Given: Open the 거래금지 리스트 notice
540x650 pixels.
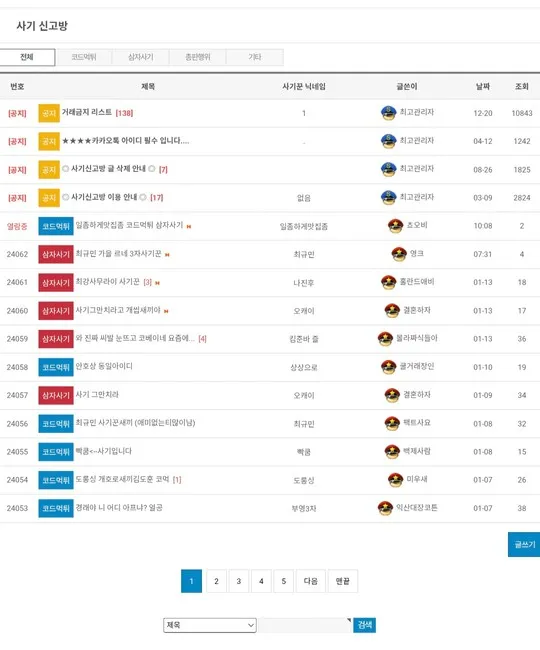Looking at the screenshot, I should [87, 112].
